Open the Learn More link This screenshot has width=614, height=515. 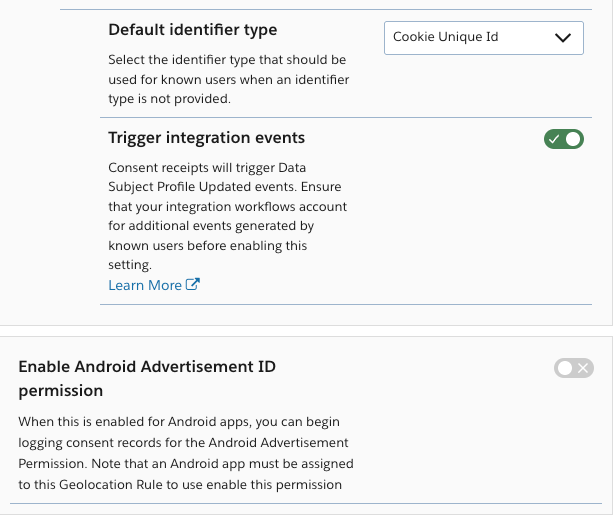[x=145, y=285]
